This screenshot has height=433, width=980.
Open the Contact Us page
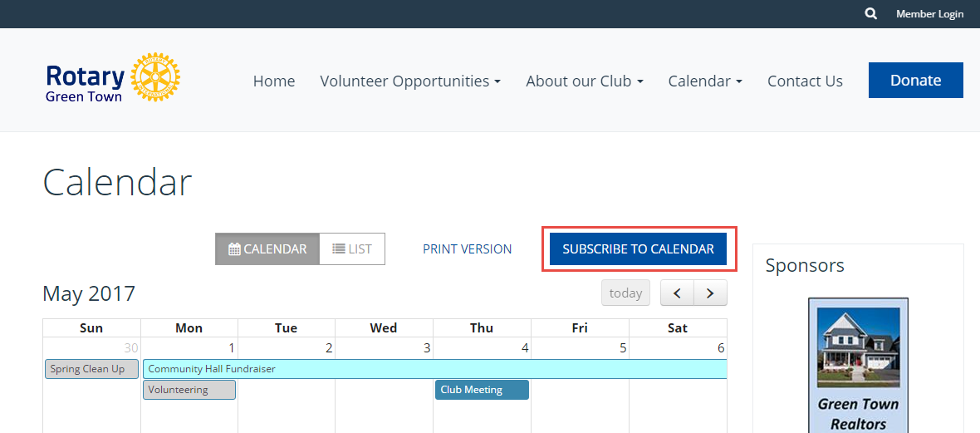[805, 81]
